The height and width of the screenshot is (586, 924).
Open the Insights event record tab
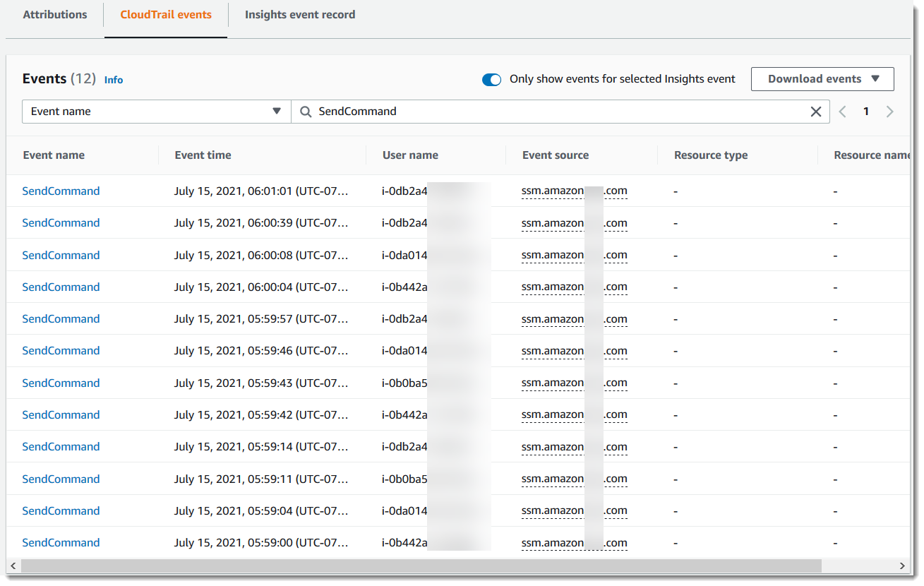click(299, 15)
